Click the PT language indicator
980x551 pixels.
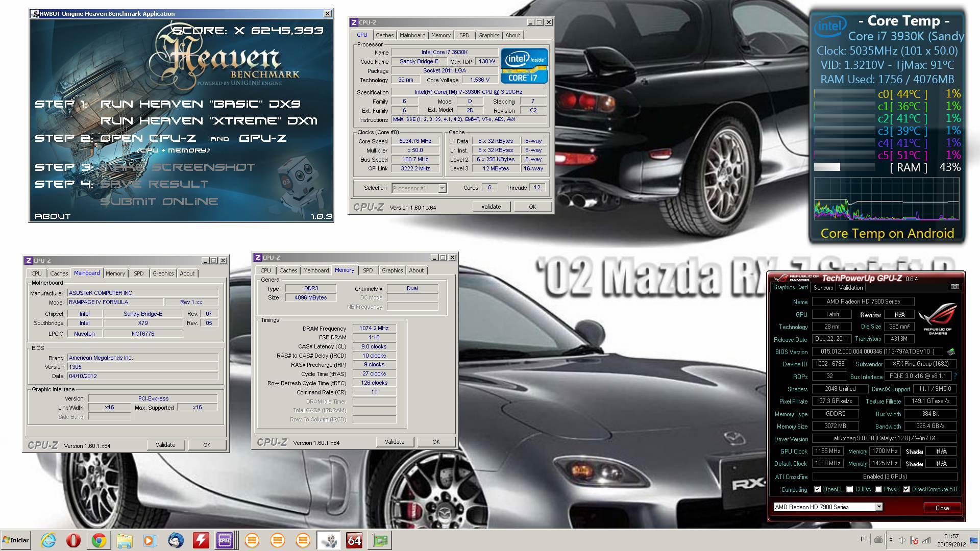click(x=864, y=539)
